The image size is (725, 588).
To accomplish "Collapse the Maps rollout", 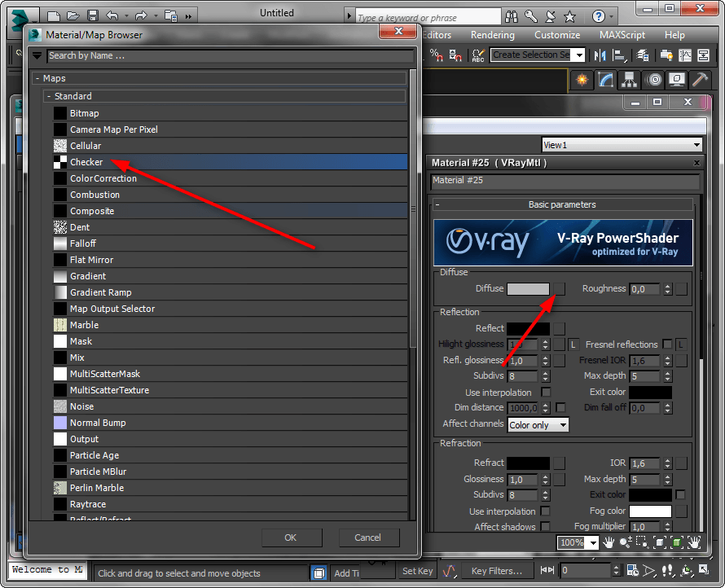I will (x=37, y=78).
